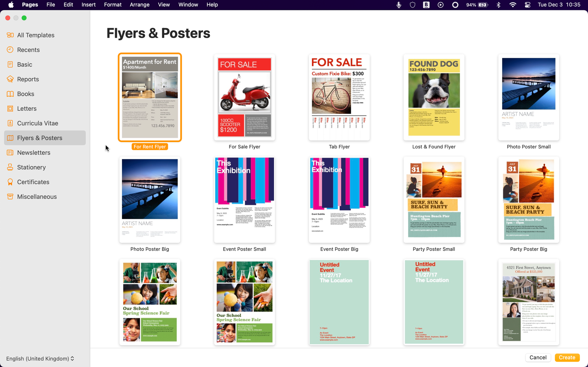
Task: Click the B app icon in menu bar
Action: point(426,5)
